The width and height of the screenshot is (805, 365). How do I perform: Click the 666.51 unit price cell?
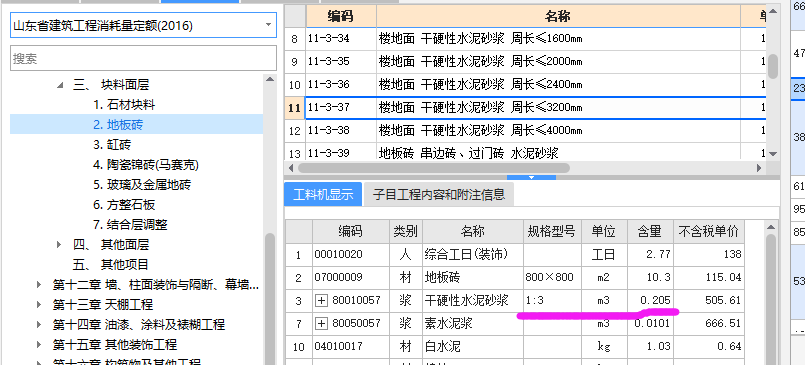coord(709,323)
